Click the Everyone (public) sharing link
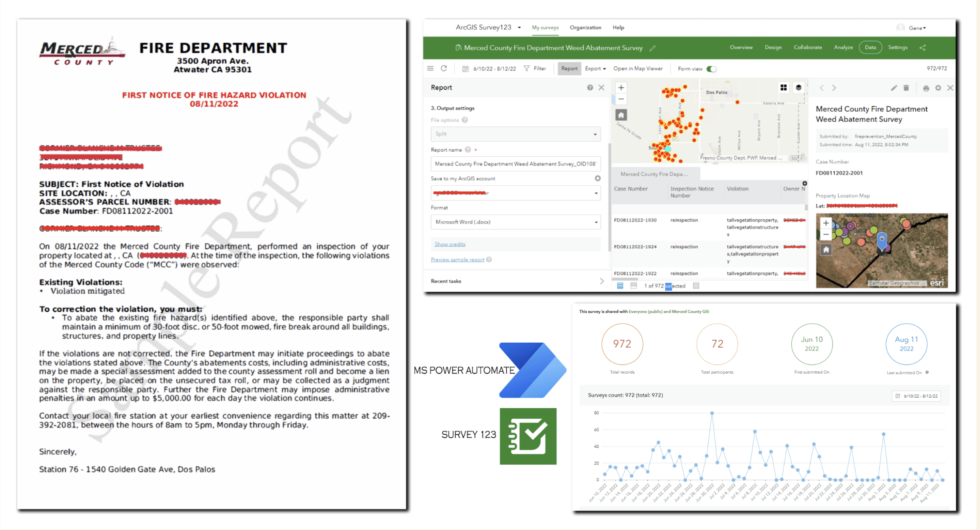 point(645,311)
